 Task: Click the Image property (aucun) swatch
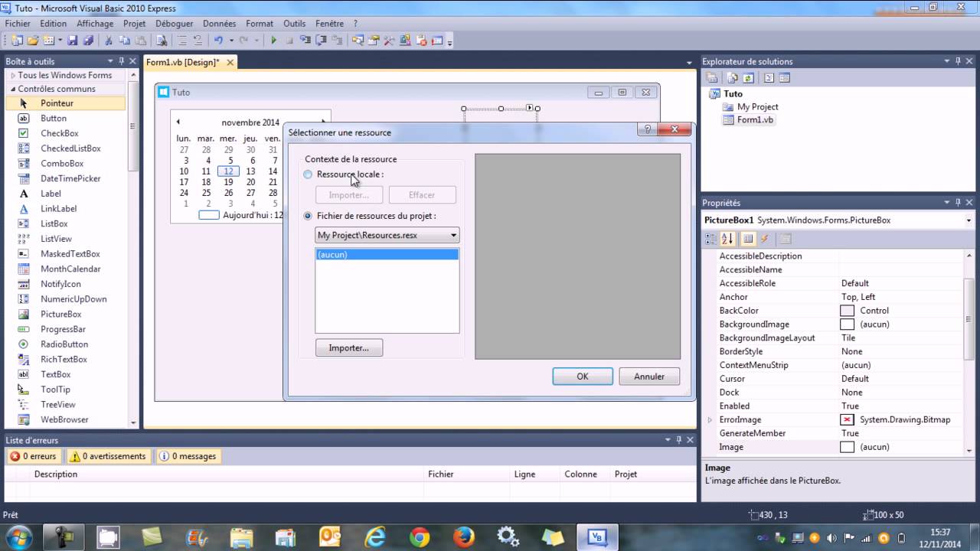pos(847,447)
